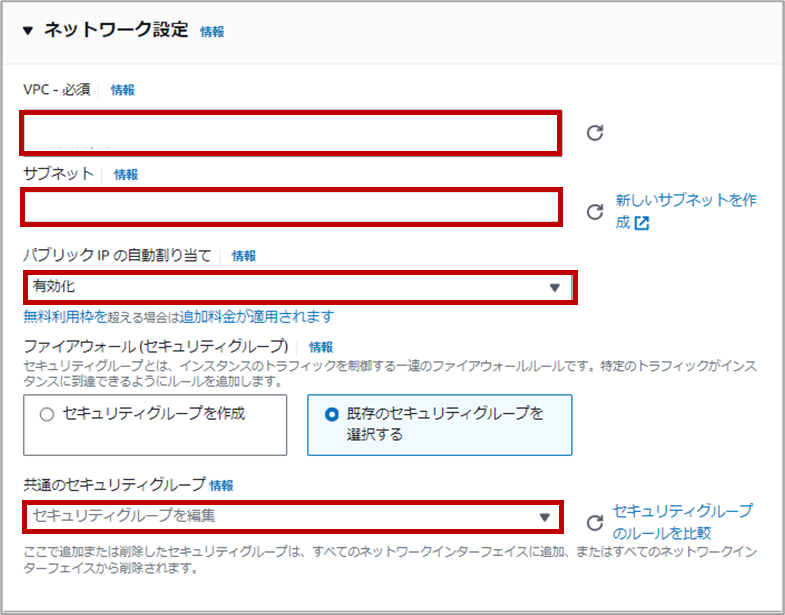The image size is (785, 615).
Task: Open 情報 link beside 共通のセキュリティグループ
Action: click(x=221, y=485)
